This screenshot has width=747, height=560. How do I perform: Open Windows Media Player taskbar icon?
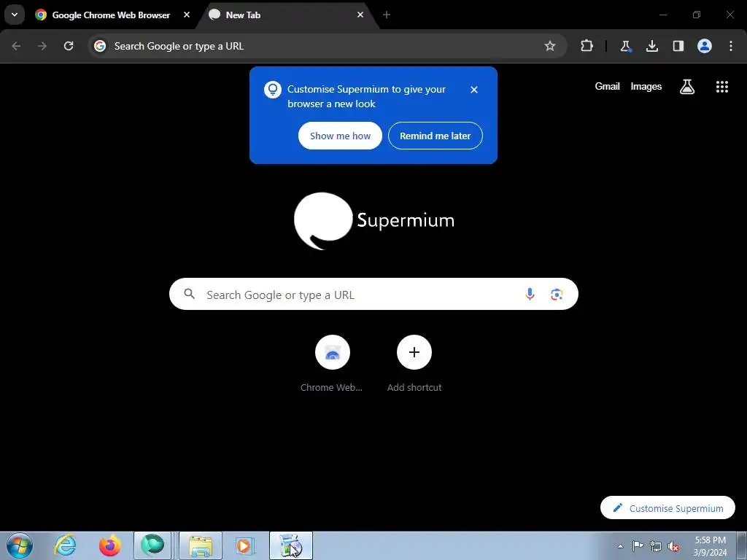245,545
